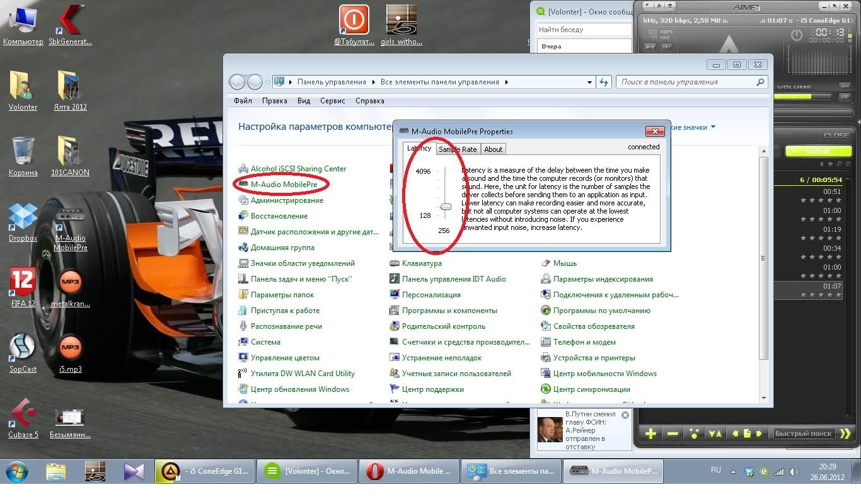Open Центр синхронизации icon
This screenshot has width=861, height=504.
pyautogui.click(x=546, y=389)
